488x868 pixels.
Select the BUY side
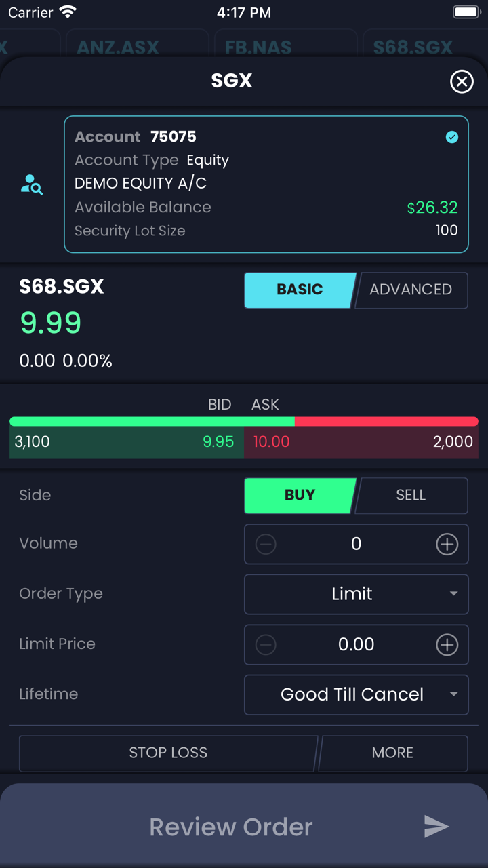[x=299, y=495]
